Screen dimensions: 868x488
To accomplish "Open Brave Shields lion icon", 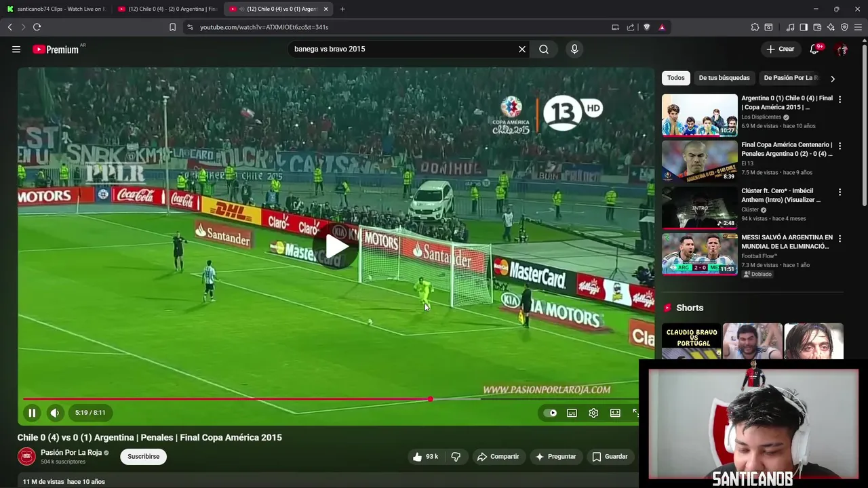I will (x=646, y=27).
